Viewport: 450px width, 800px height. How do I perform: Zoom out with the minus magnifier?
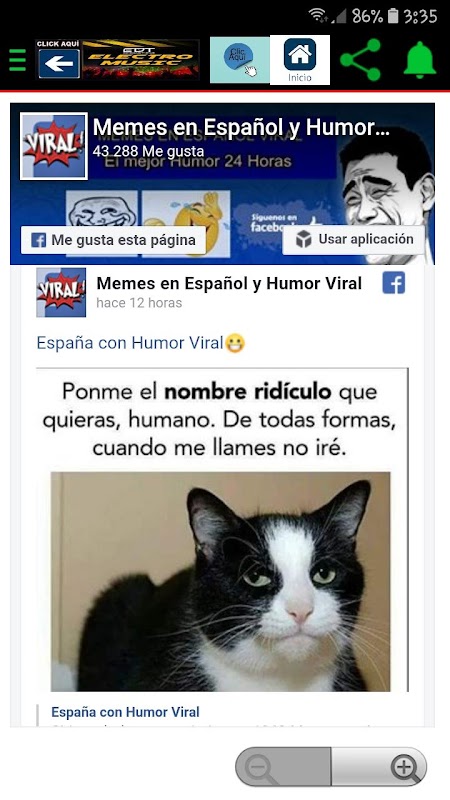[283, 766]
